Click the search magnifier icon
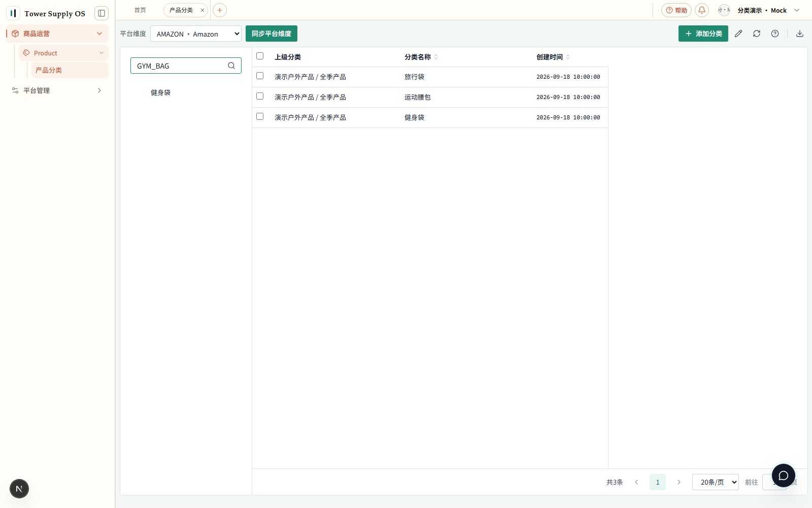The height and width of the screenshot is (508, 812). [231, 66]
